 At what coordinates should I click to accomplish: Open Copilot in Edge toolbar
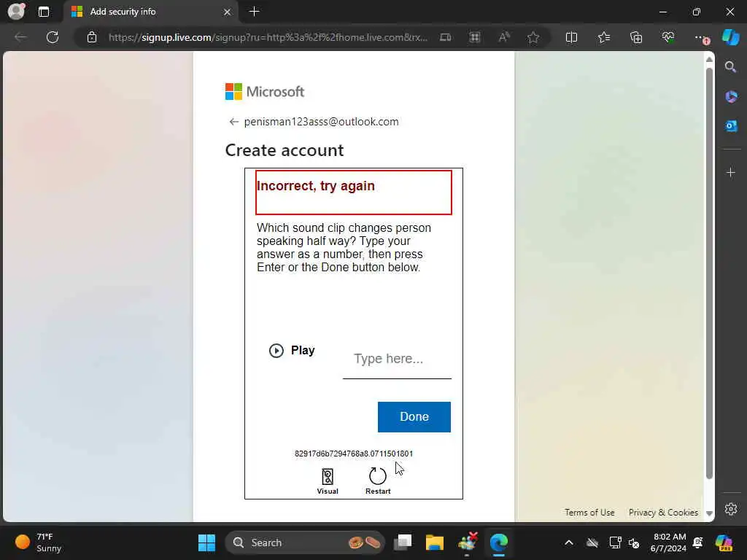(730, 37)
